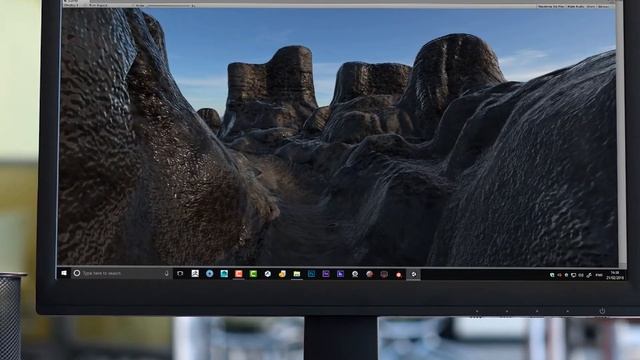Viewport: 640px width, 360px height.
Task: Toggle the Stats overlay button
Action: pyautogui.click(x=591, y=6)
